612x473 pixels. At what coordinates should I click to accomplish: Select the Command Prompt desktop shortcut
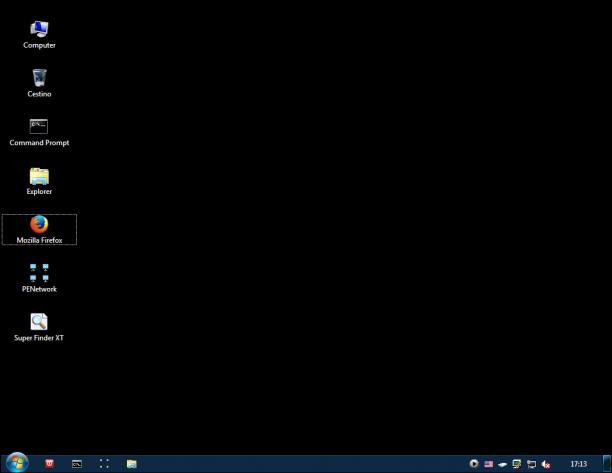39,132
